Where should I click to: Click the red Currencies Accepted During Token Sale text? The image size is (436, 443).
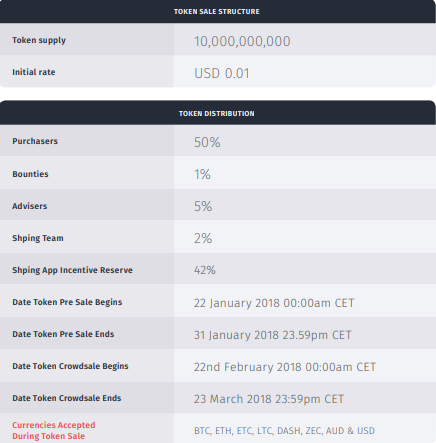[x=54, y=431]
